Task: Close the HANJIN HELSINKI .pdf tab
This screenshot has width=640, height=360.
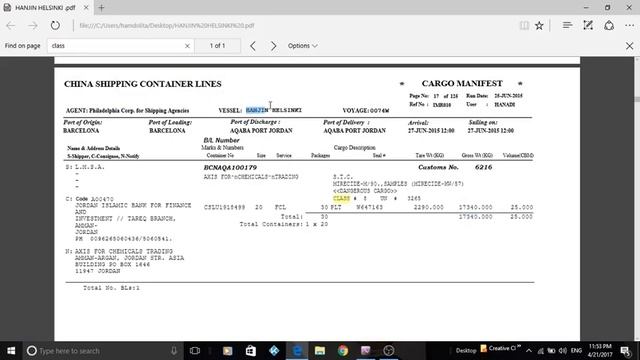Action: (86, 7)
